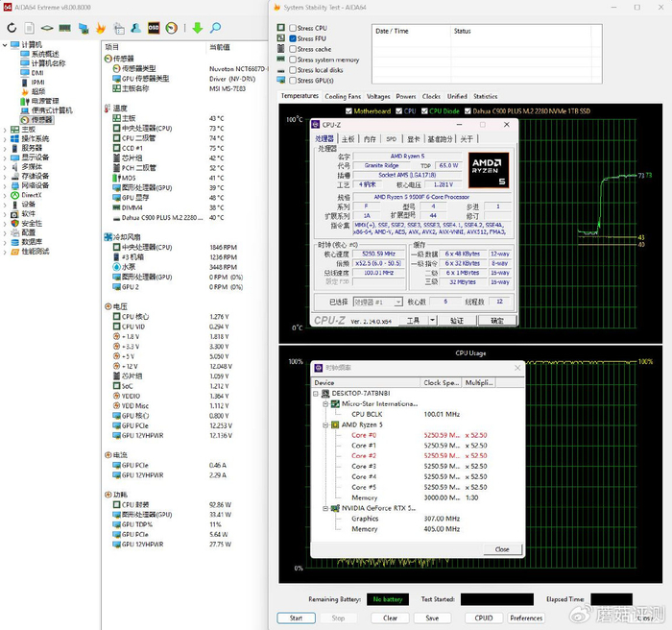The height and width of the screenshot is (630, 672).
Task: Enable the Stress CPU checkbox
Action: (293, 29)
